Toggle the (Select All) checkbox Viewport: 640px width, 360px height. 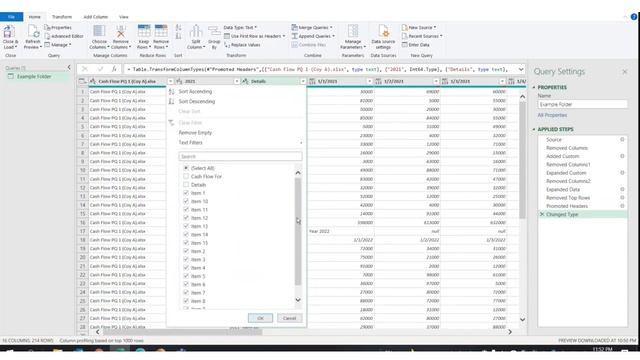186,168
